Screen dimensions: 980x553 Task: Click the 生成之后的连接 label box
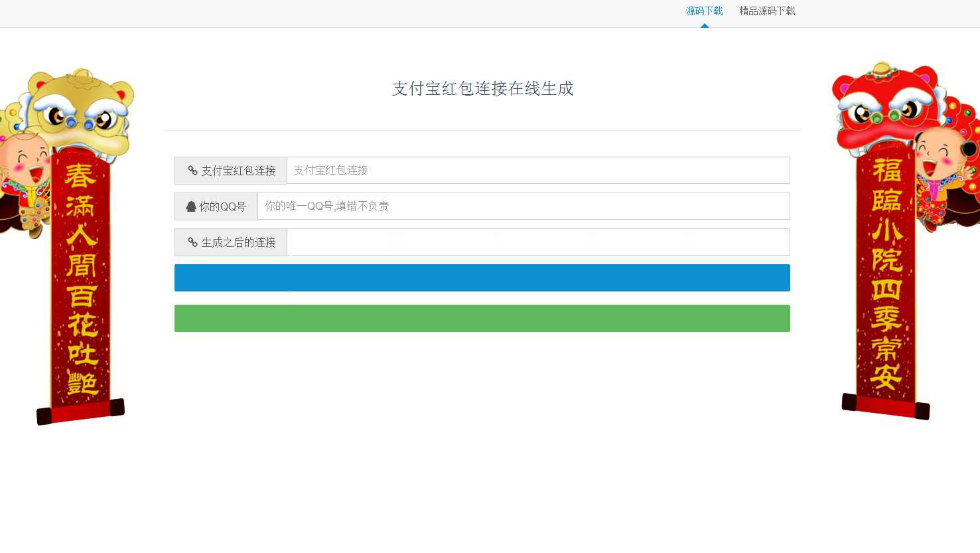pyautogui.click(x=230, y=242)
